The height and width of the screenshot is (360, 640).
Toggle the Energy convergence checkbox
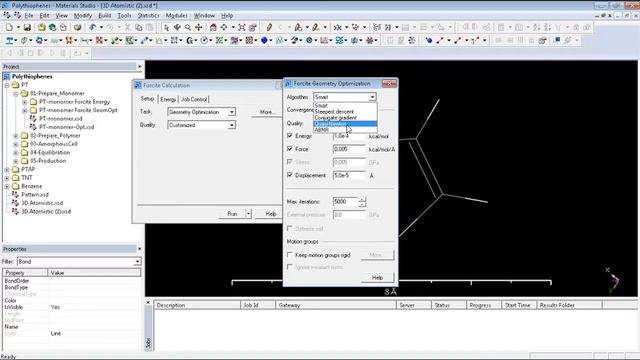click(290, 136)
